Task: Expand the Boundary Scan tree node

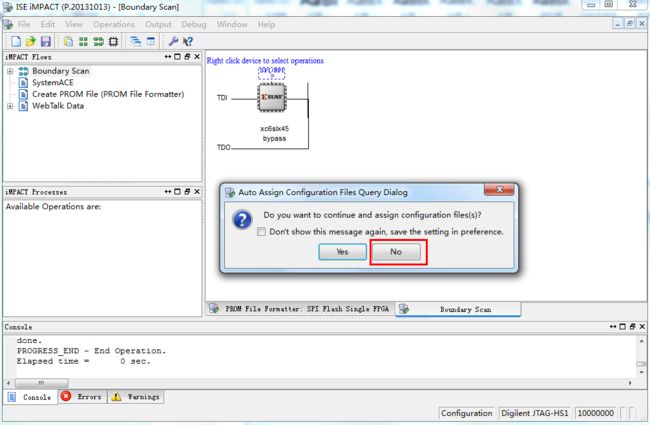Action: tap(10, 71)
